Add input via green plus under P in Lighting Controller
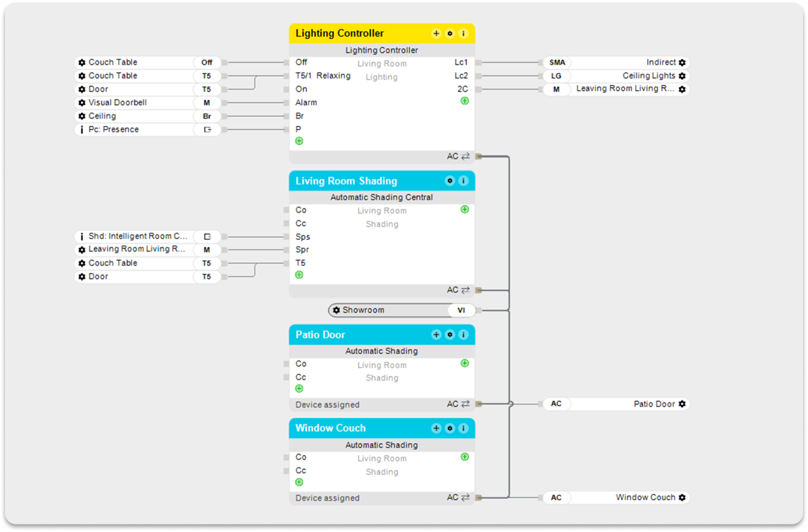The image size is (808, 532). click(x=299, y=141)
